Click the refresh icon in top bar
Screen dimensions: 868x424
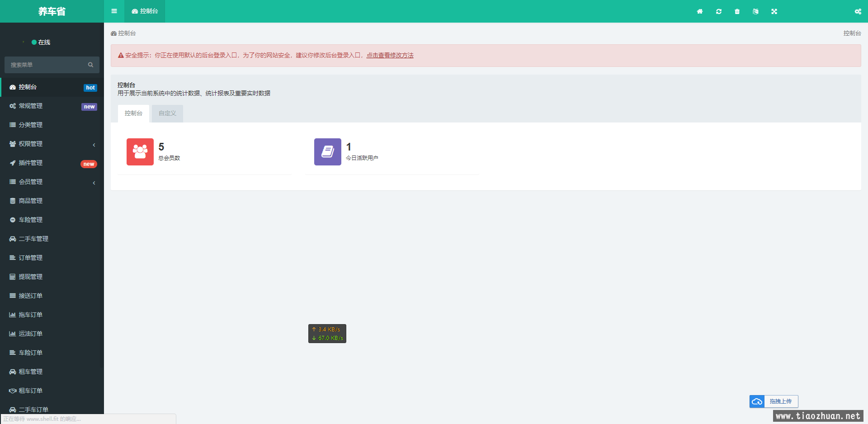coord(718,11)
